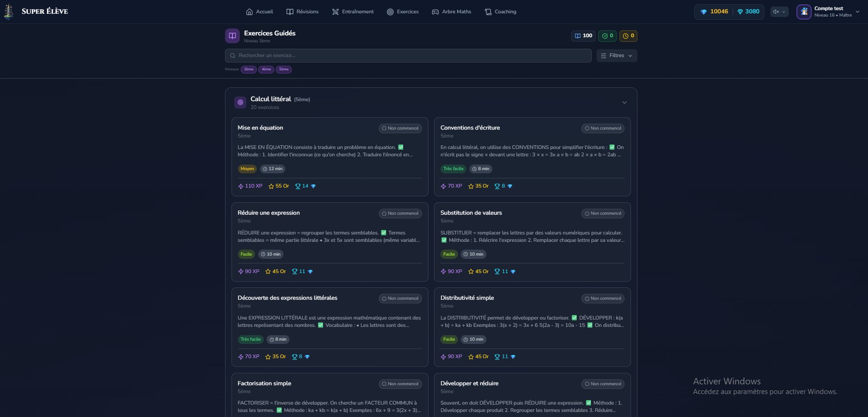
Task: Open the Mise en équation exercise card
Action: 330,156
